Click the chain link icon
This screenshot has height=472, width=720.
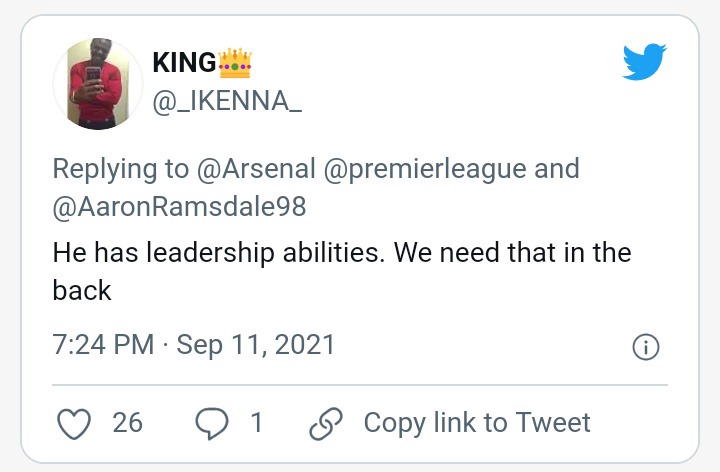point(326,423)
